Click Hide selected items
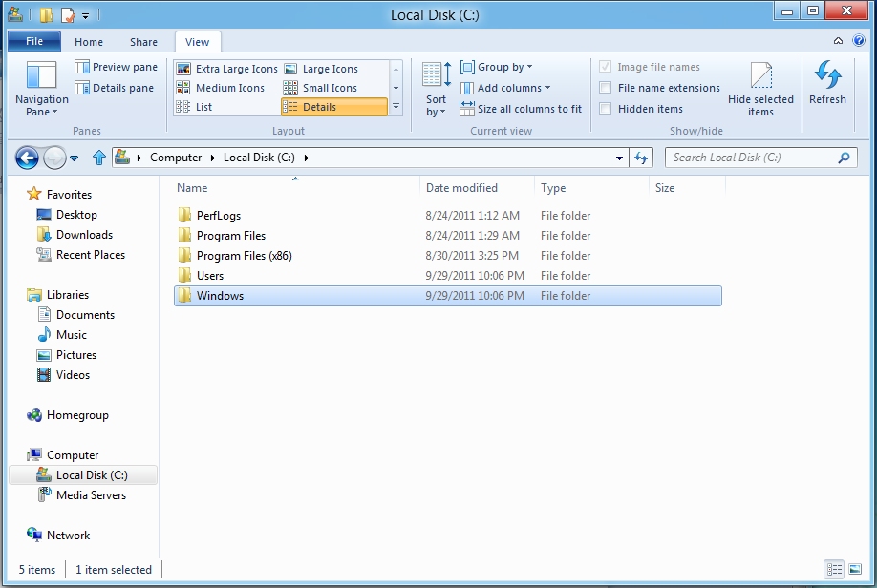877x588 pixels. 760,90
